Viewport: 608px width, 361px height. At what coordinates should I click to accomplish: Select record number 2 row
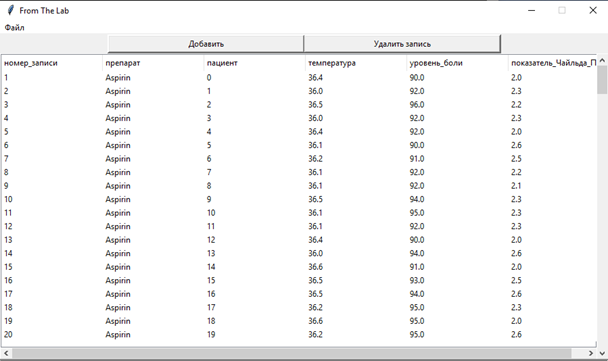coord(299,91)
